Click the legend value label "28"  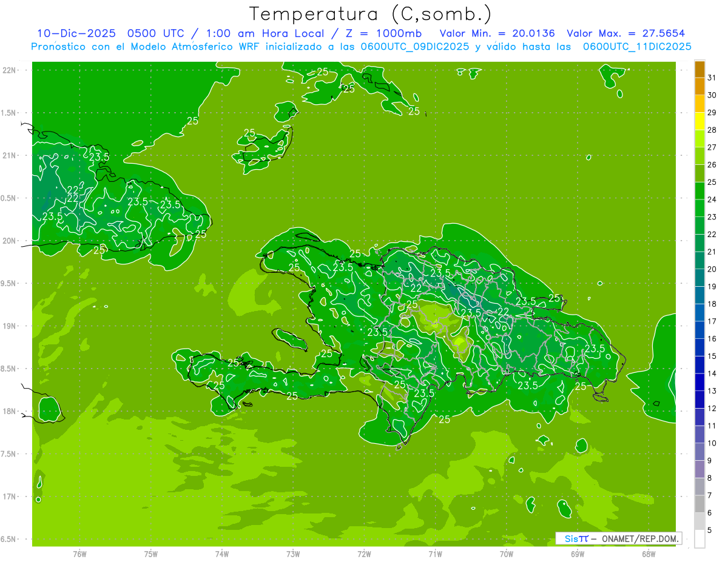pos(712,130)
